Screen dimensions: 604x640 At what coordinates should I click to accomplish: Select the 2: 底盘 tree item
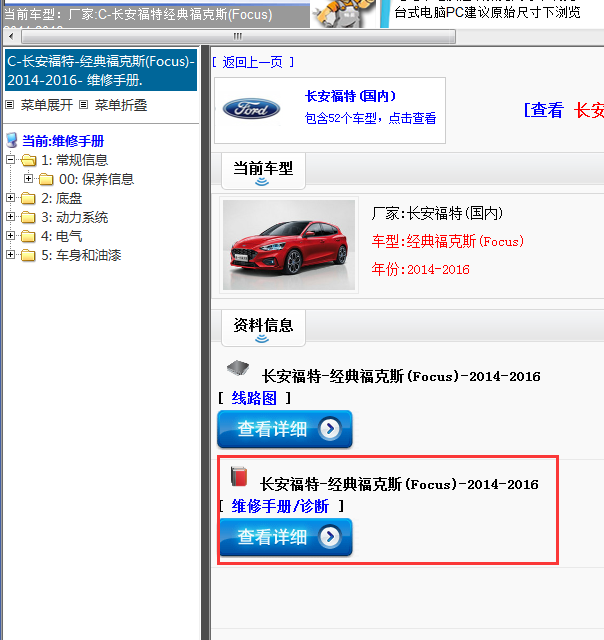click(x=62, y=198)
